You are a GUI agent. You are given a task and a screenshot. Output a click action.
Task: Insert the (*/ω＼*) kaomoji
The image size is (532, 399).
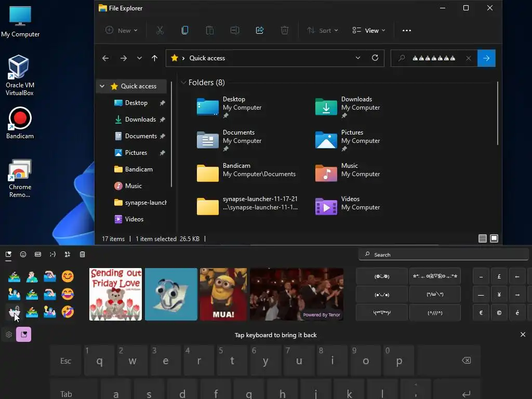point(435,295)
